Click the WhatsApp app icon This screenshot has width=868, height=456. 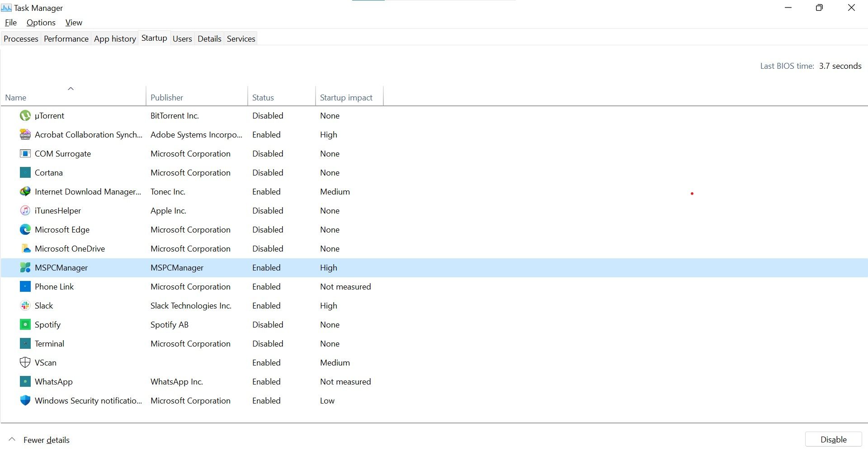(25, 382)
